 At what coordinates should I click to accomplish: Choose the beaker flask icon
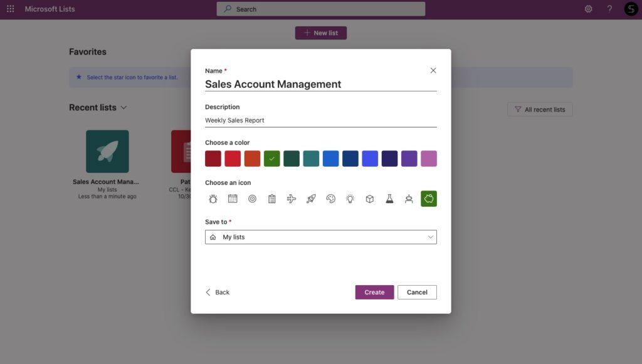[x=389, y=199]
